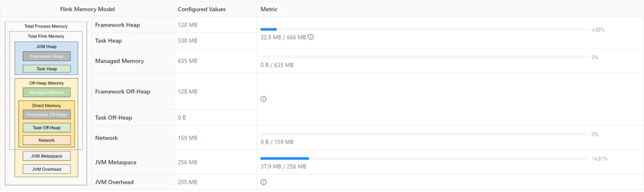
Task: Select the Framework Heap box in memory diagram
Action: tap(47, 56)
